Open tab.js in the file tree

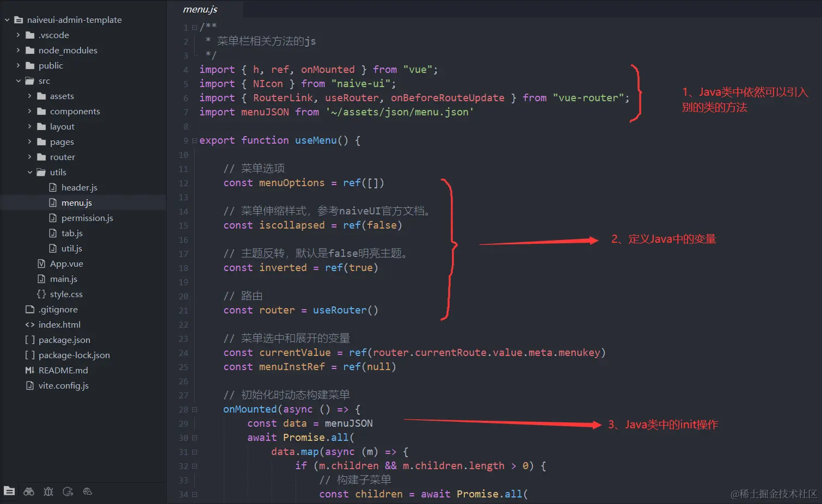point(72,233)
